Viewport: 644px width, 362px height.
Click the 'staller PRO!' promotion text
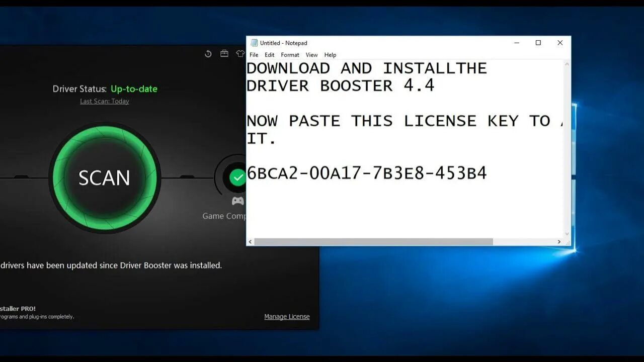point(18,308)
